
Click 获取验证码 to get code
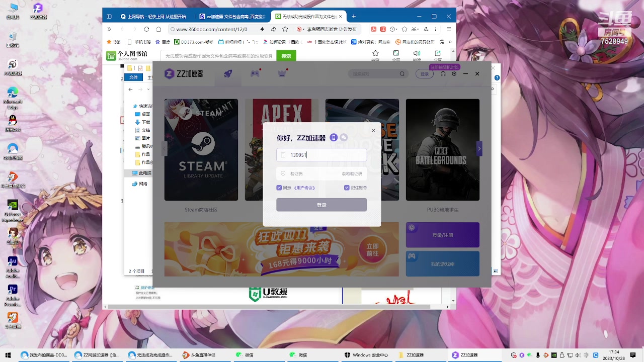(352, 173)
